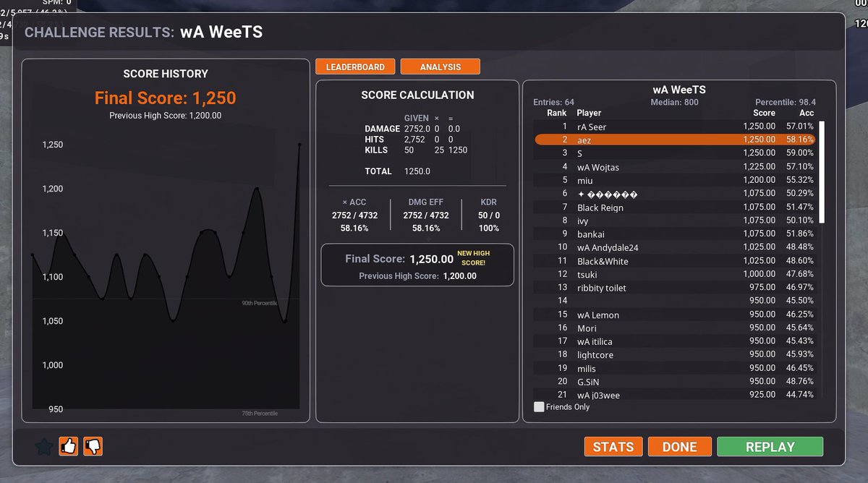Screen dimensions: 868x483
Task: Select leaderboard row for rA Seer
Action: [674, 127]
